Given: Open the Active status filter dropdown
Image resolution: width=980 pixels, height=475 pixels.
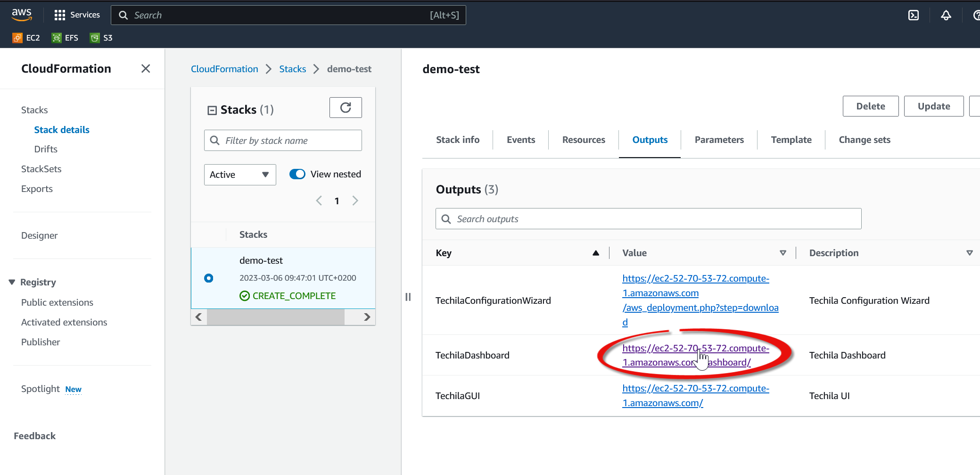Looking at the screenshot, I should tap(239, 175).
